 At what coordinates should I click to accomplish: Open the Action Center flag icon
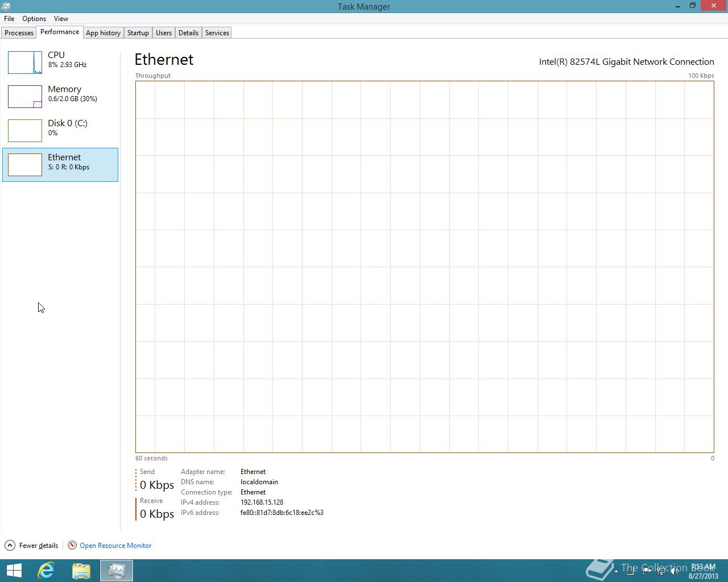[647, 572]
